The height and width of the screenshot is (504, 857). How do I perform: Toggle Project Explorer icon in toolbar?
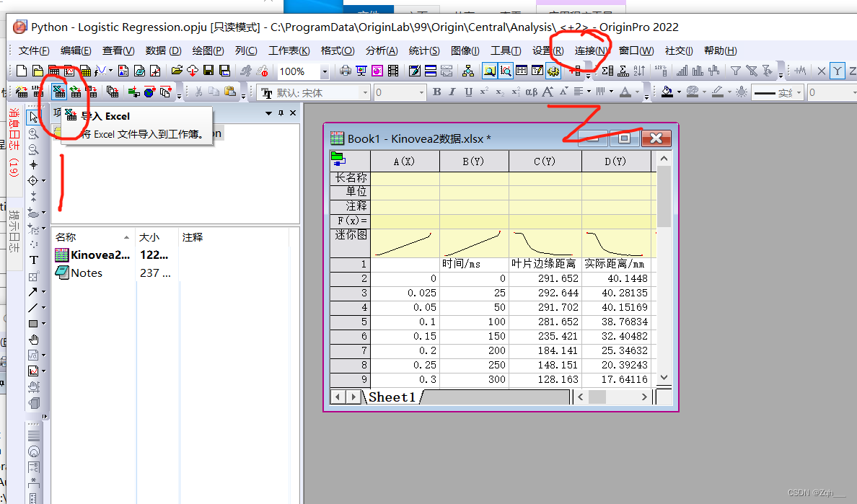[x=489, y=71]
